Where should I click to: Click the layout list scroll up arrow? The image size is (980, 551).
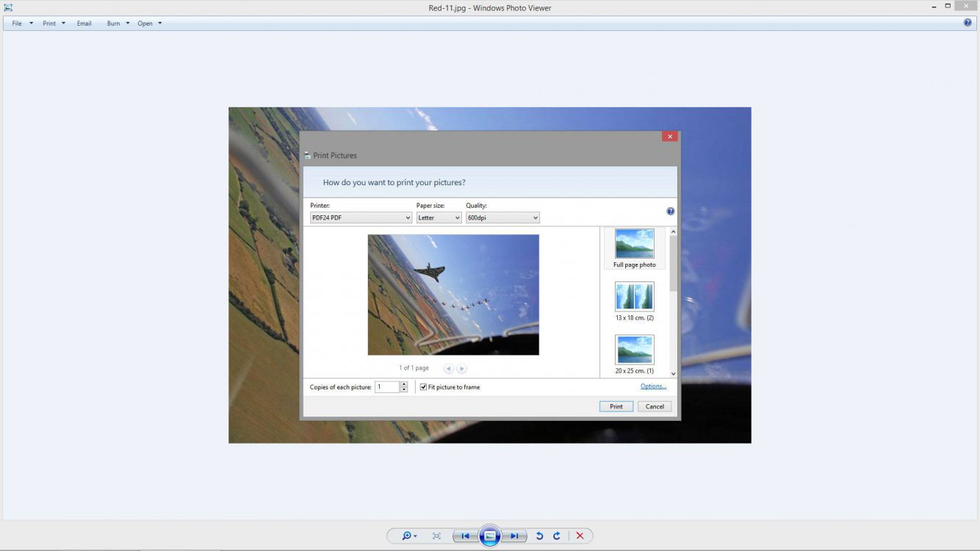click(674, 231)
